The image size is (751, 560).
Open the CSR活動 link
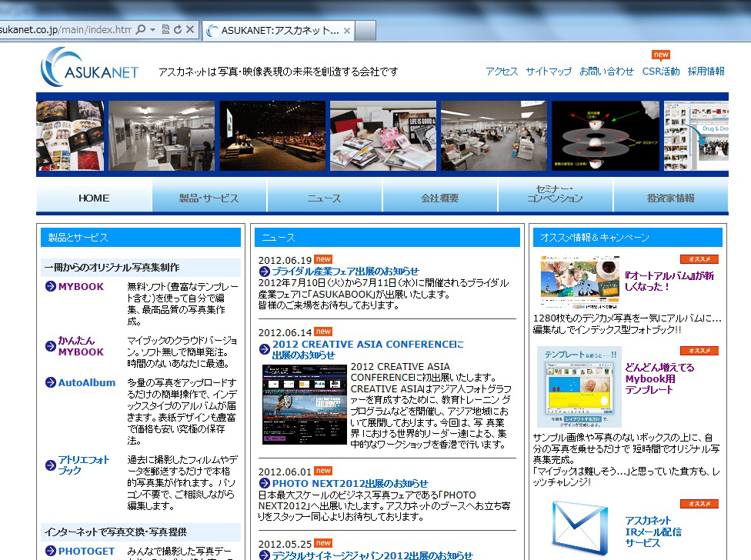661,72
